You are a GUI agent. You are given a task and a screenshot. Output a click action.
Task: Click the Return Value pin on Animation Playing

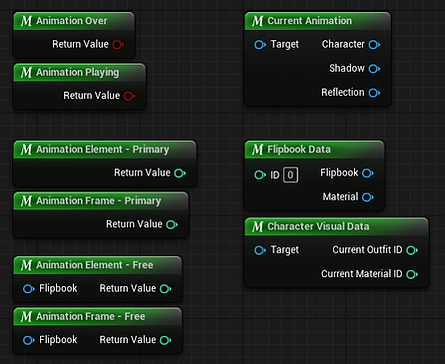(x=129, y=96)
